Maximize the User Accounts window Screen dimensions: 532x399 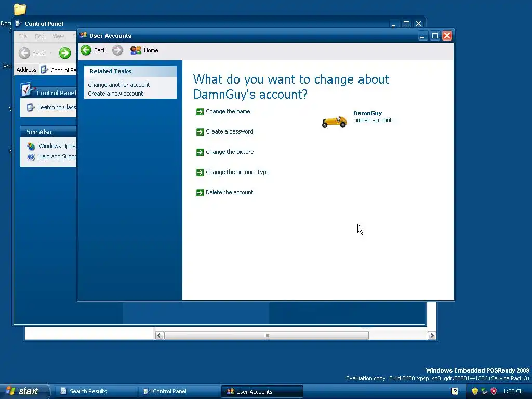coord(435,36)
